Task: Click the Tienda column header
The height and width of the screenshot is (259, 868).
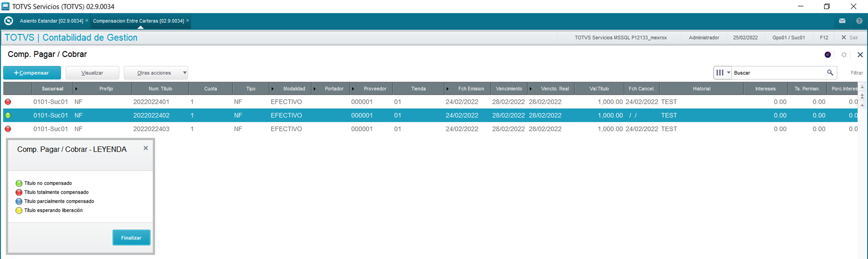Action: tap(418, 89)
